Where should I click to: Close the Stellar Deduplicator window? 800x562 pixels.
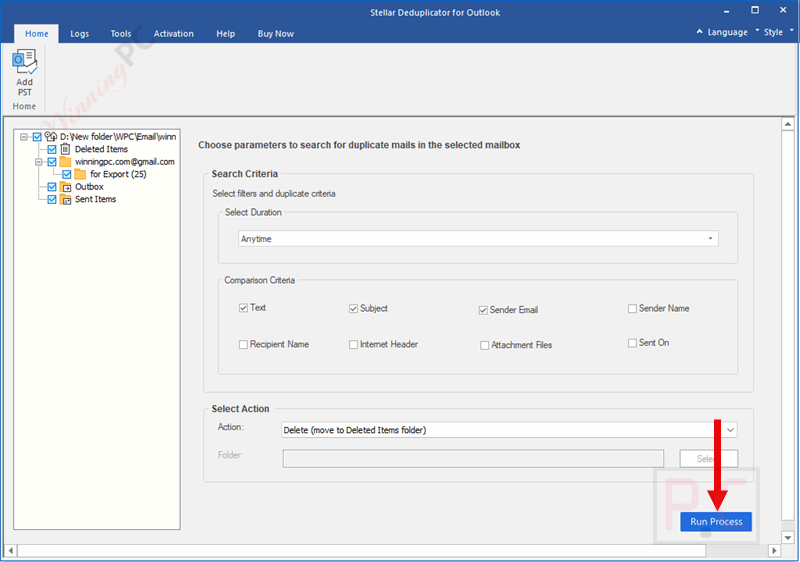[783, 10]
